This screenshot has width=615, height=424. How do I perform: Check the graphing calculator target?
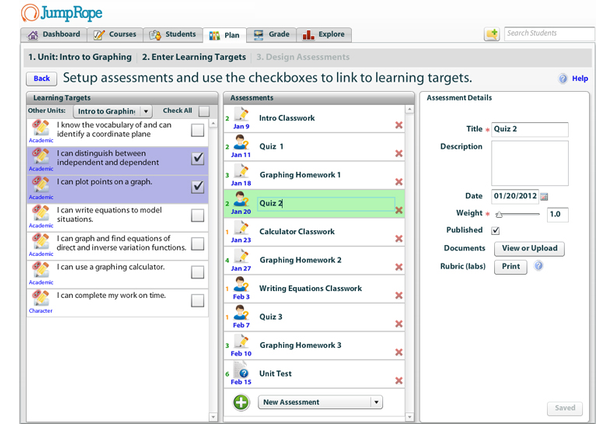(197, 272)
